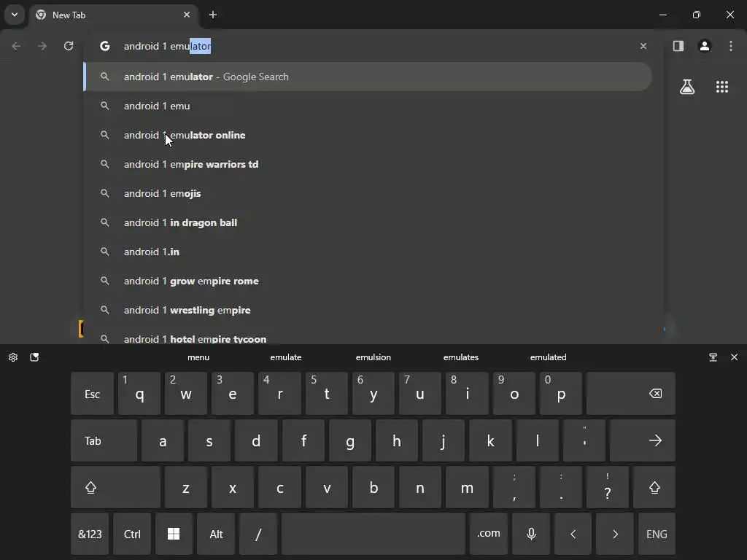Tap the comma key

[x=514, y=487]
